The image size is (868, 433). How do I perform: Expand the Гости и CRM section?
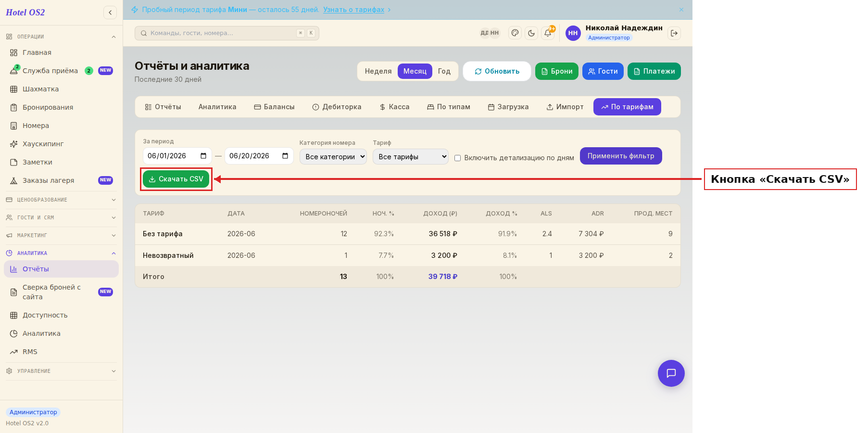pyautogui.click(x=61, y=217)
